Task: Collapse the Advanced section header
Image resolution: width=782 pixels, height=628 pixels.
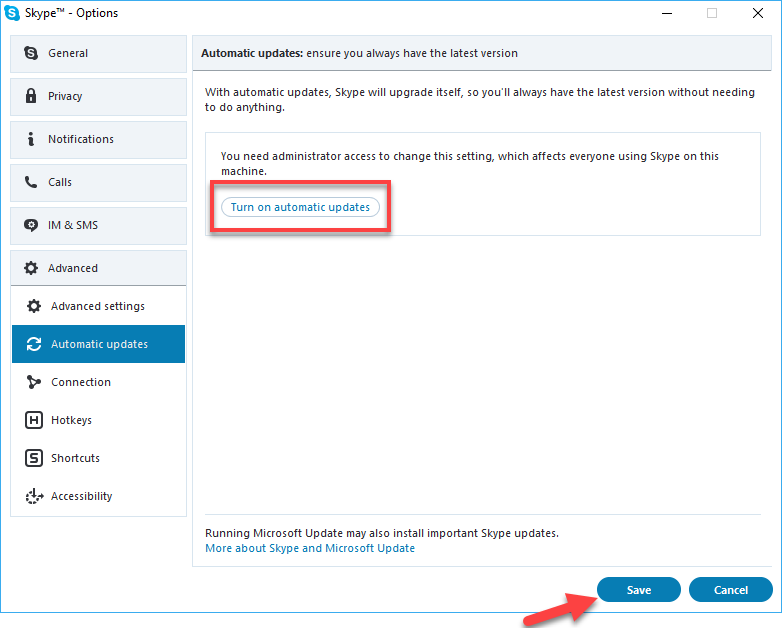Action: pyautogui.click(x=98, y=268)
